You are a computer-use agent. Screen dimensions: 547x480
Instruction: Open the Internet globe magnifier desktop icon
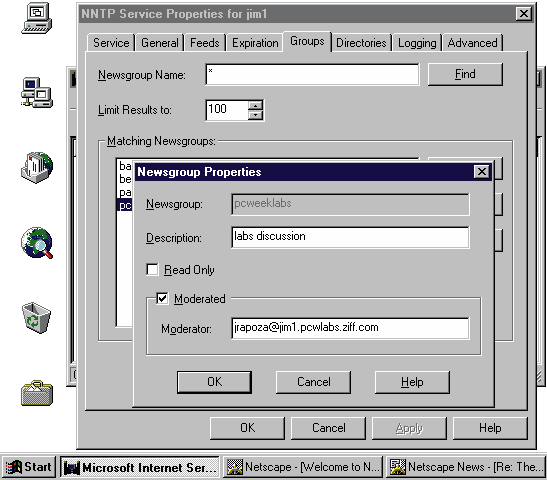tap(37, 243)
